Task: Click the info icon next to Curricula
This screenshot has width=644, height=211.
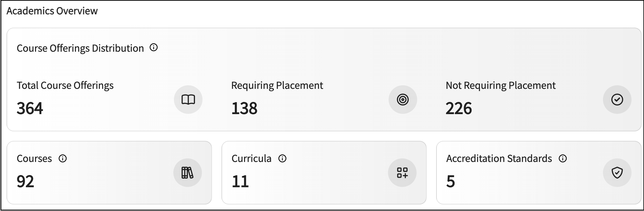Action: click(x=282, y=158)
